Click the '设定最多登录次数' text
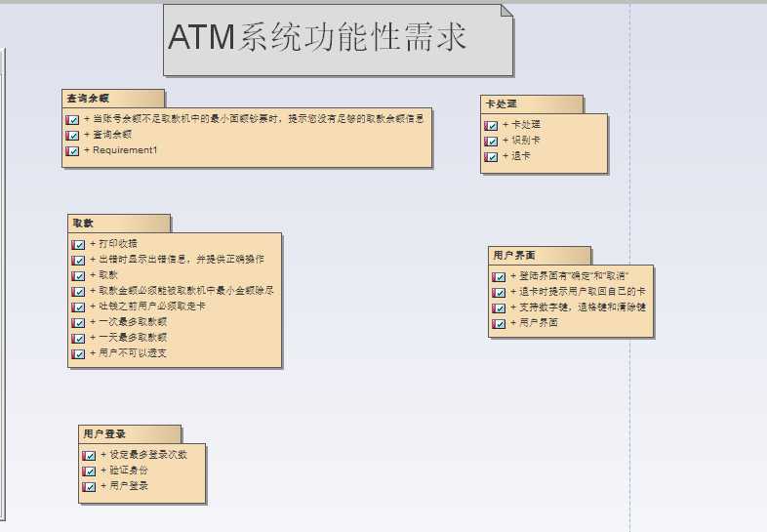The image size is (767, 532). coord(148,455)
